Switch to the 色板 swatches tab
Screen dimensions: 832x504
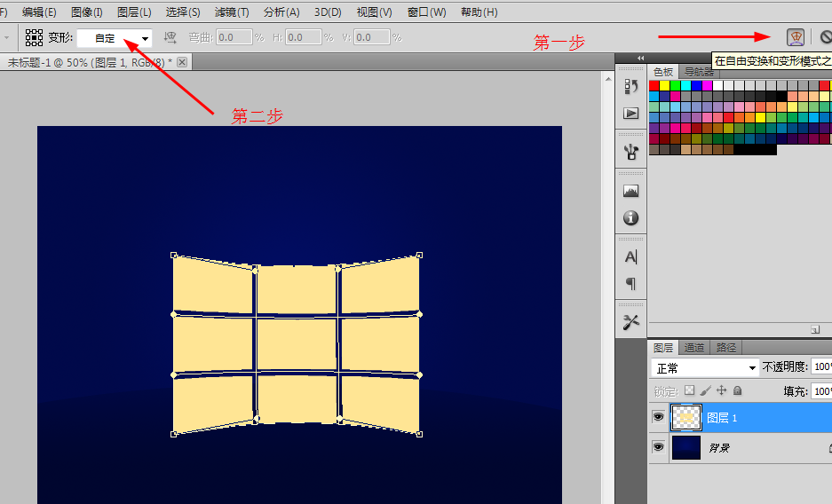tap(662, 72)
